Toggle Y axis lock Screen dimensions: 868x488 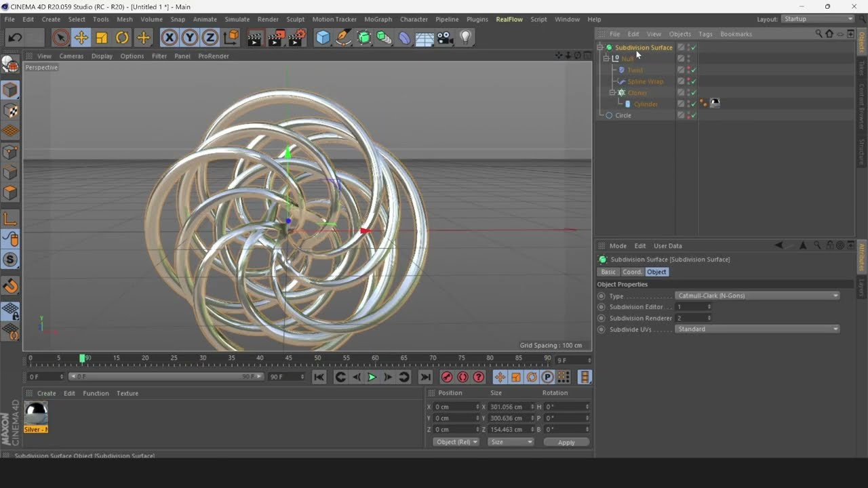[190, 38]
